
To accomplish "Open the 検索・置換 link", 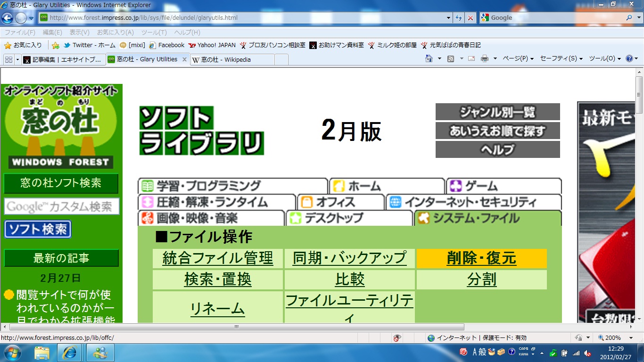I will [218, 280].
